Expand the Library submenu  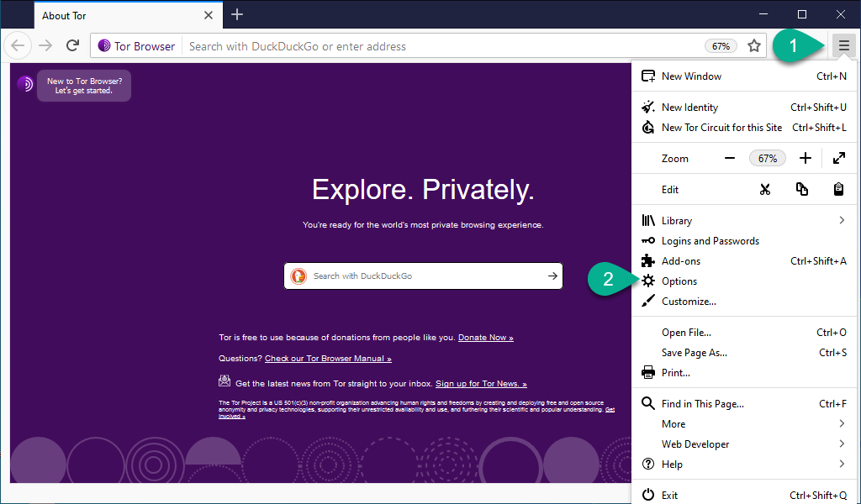pyautogui.click(x=744, y=220)
